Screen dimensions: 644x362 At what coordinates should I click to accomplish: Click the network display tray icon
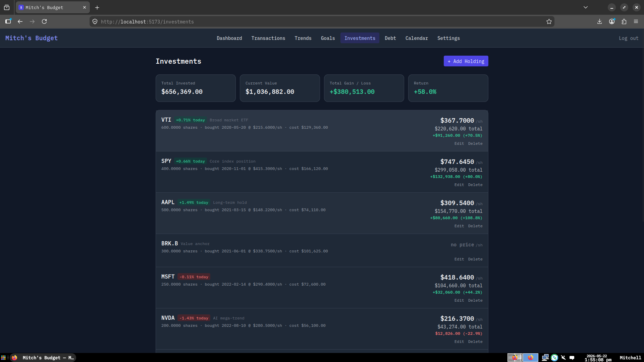pyautogui.click(x=545, y=358)
